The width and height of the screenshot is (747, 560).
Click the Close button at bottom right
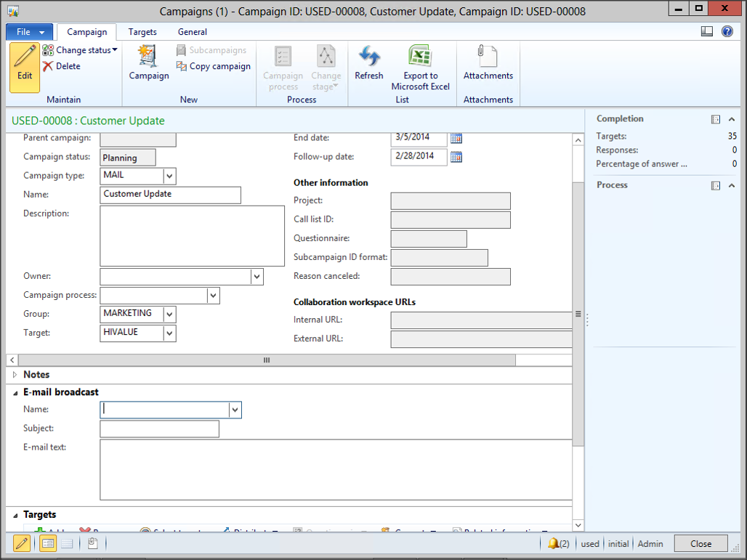700,543
